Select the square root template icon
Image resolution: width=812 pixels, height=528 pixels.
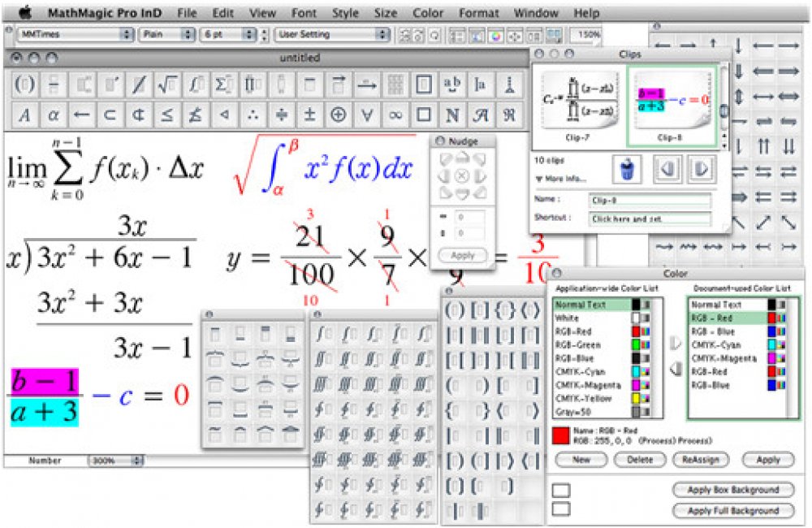168,84
